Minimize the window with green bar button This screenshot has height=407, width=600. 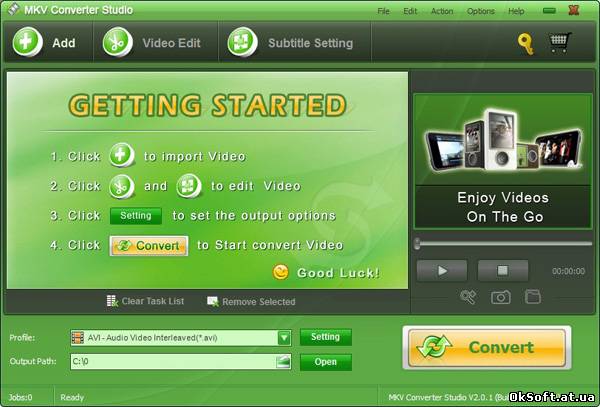(549, 10)
